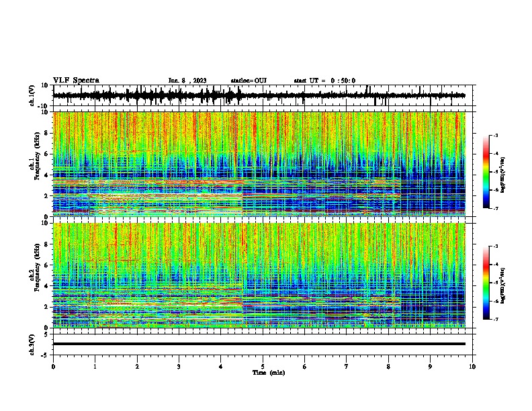Click the "5" tick on the time axis
The width and height of the screenshot is (532, 411).
263,367
